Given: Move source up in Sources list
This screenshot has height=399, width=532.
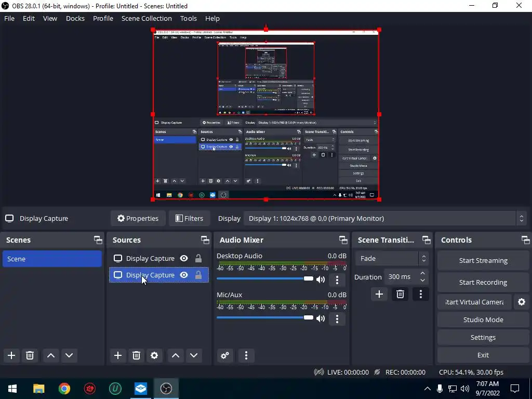Looking at the screenshot, I should 176,355.
